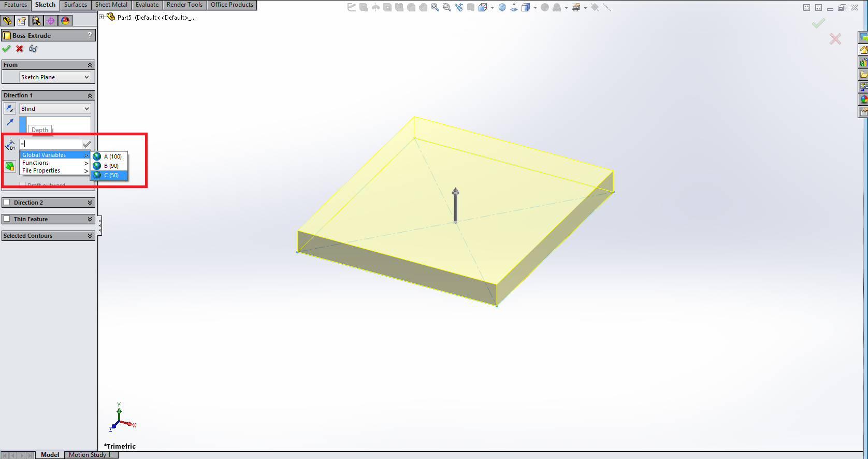This screenshot has width=868, height=459.
Task: Collapse the From section
Action: [x=90, y=65]
